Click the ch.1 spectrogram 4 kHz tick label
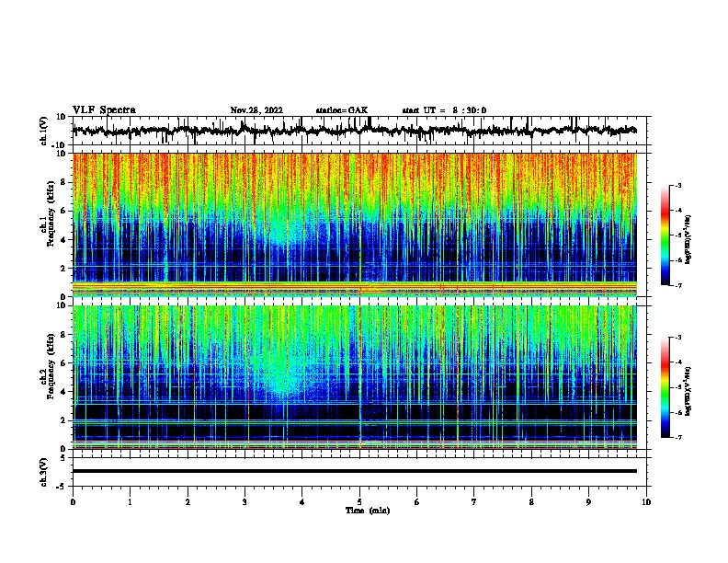 [63, 240]
